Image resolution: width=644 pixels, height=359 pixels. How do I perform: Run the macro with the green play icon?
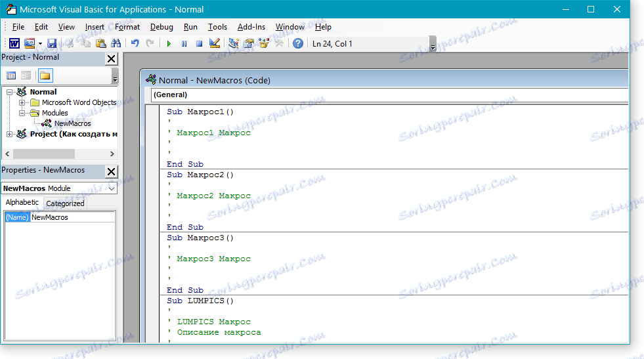[169, 44]
